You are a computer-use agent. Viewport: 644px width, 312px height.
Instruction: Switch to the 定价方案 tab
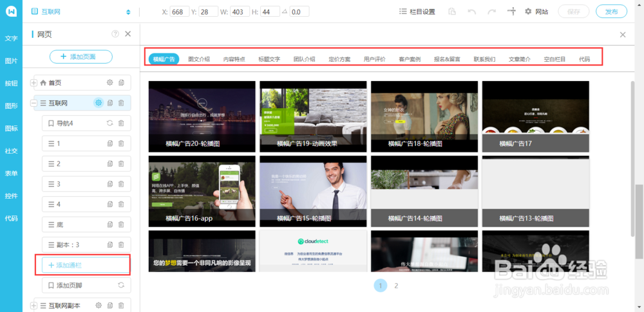point(339,59)
